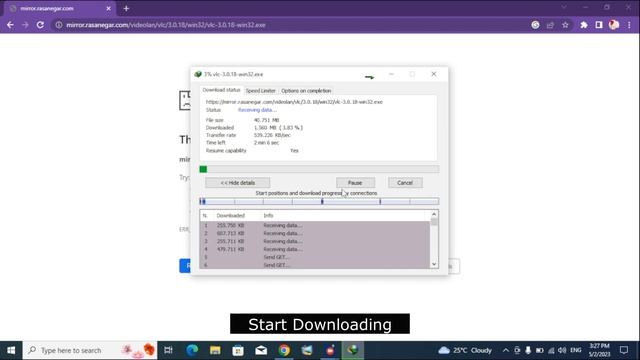Open Google Translate icon in address bar
Image resolution: width=640 pixels, height=360 pixels.
coord(535,25)
